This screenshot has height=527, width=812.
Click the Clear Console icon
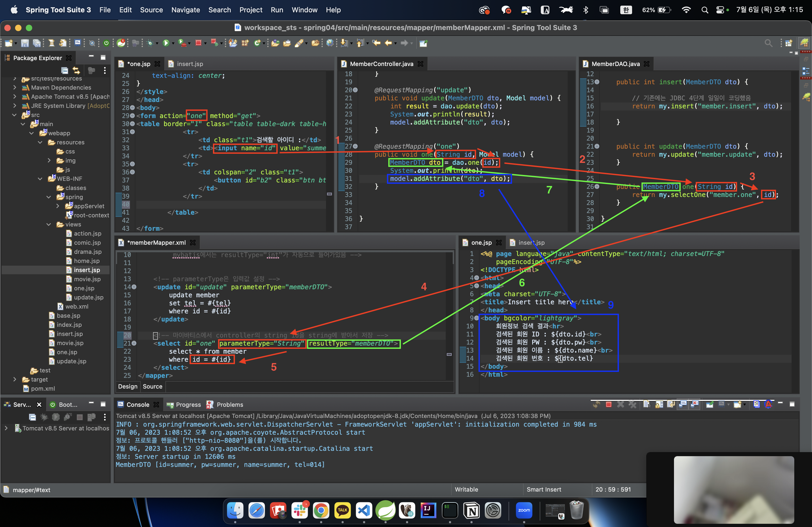[647, 404]
